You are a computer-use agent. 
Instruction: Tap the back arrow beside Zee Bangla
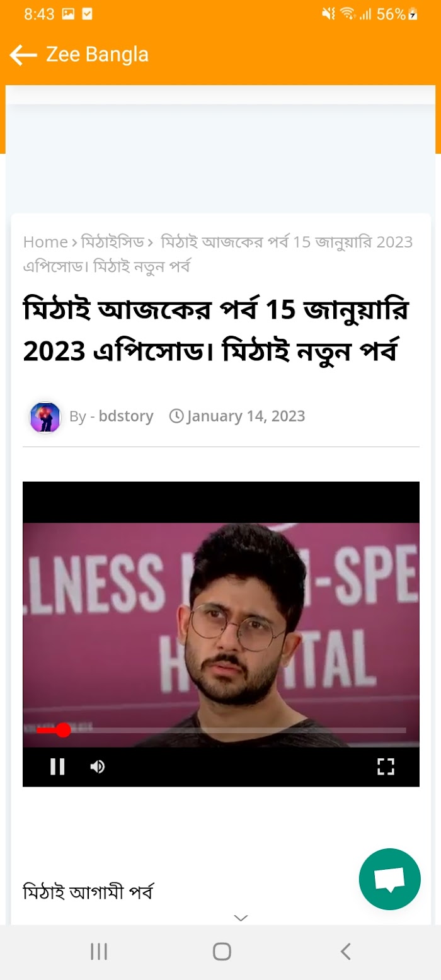pyautogui.click(x=23, y=55)
